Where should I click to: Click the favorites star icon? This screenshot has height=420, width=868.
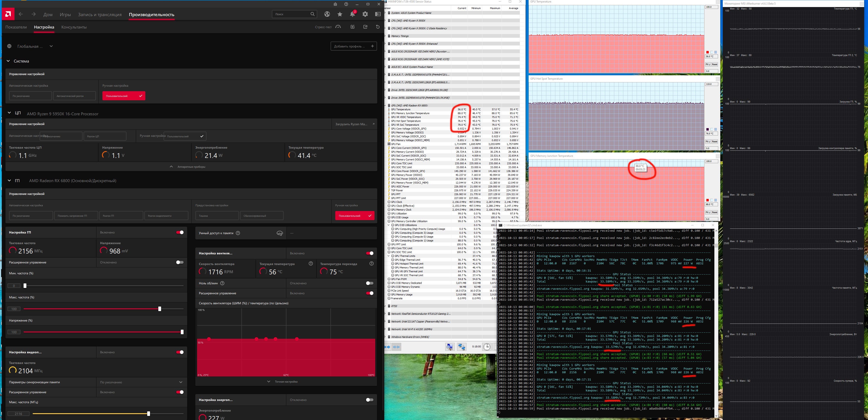[340, 14]
